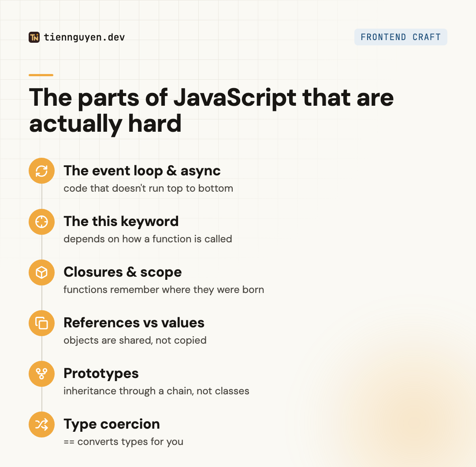Select 'Closures & scope' title
Viewport: 476px width, 467px height.
(x=123, y=272)
